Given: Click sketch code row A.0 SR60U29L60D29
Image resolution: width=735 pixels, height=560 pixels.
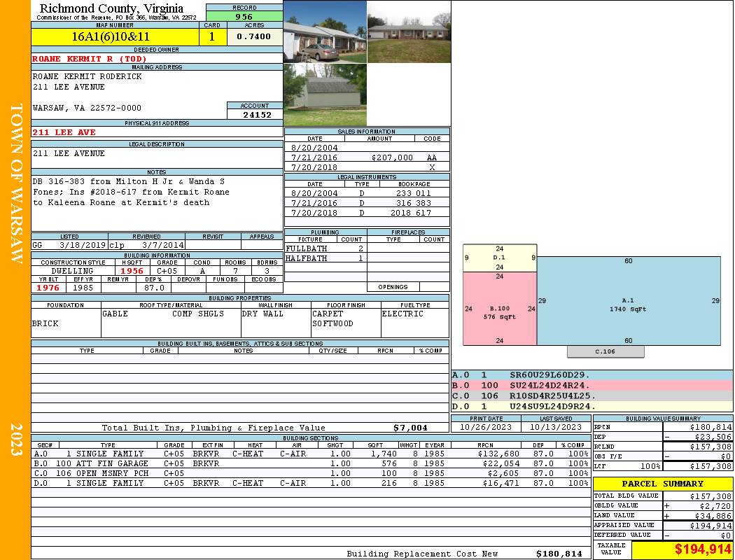Looking at the screenshot, I should point(591,375).
